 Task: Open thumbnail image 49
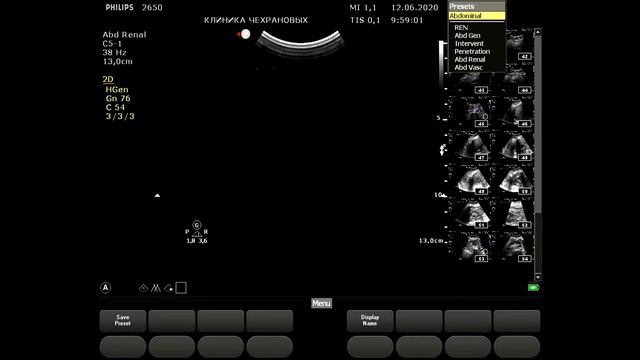[471, 180]
